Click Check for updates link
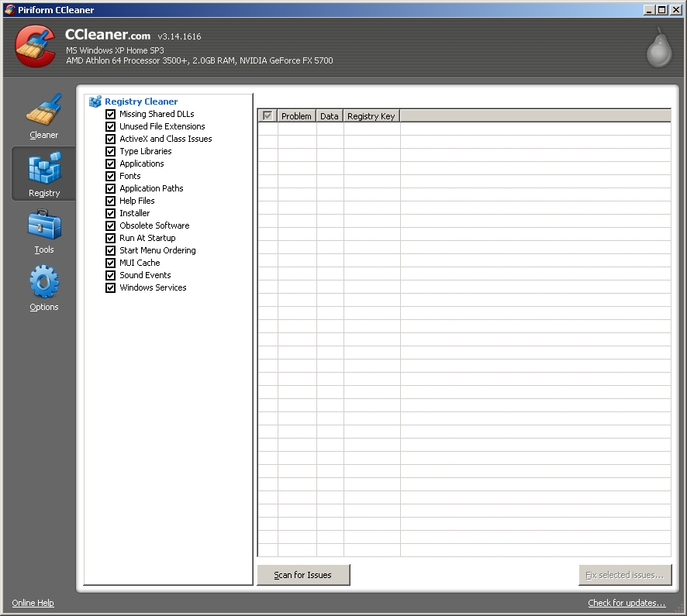 click(x=627, y=603)
